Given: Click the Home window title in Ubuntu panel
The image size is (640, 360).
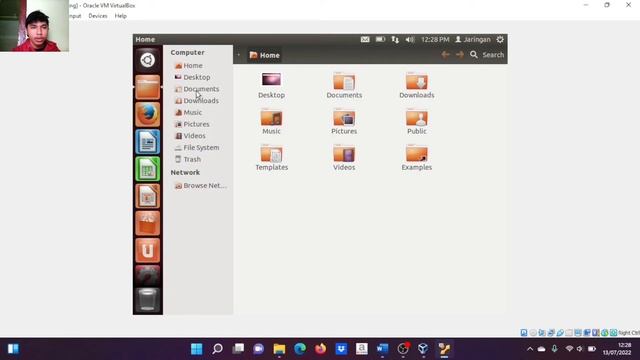Looking at the screenshot, I should [145, 39].
